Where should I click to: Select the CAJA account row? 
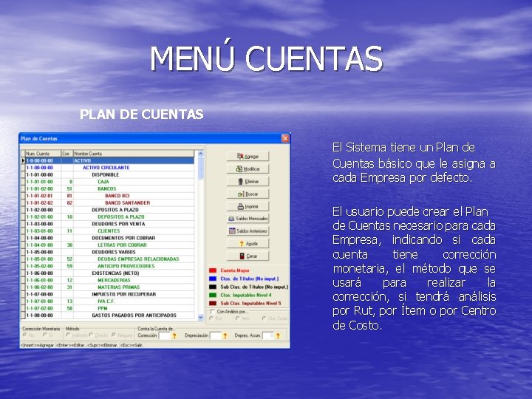tap(108, 182)
